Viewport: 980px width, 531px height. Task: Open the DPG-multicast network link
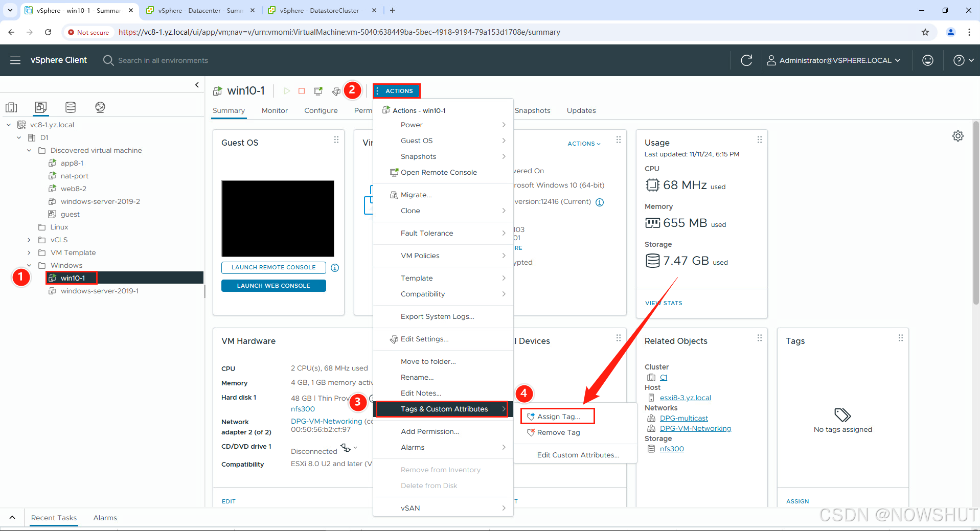pyautogui.click(x=684, y=418)
